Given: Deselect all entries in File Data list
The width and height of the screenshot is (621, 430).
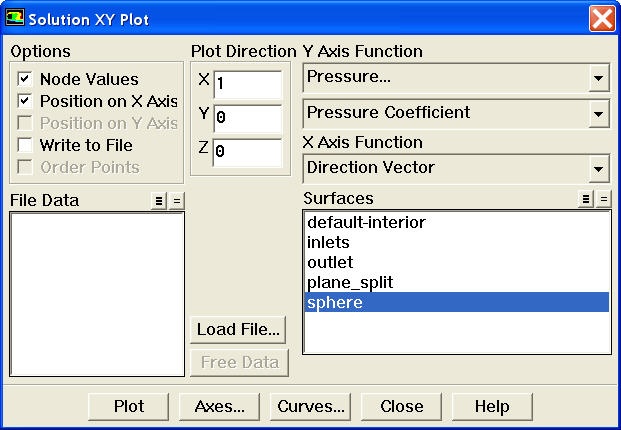Looking at the screenshot, I should (x=177, y=201).
